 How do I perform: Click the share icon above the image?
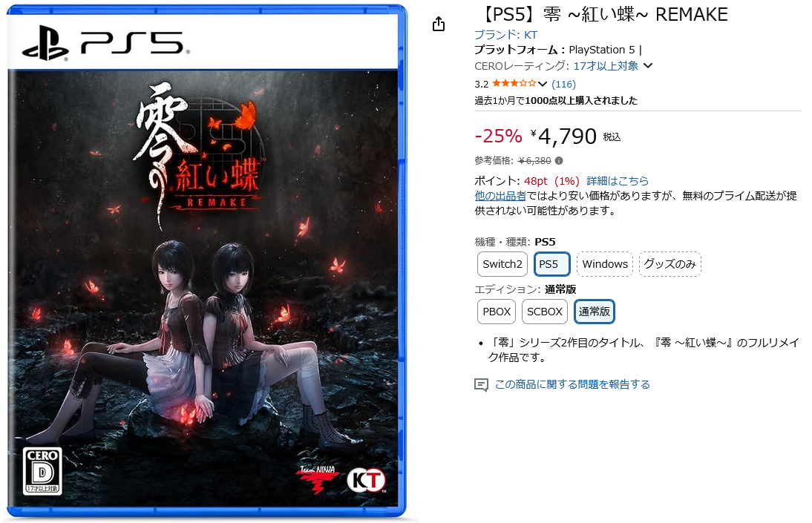[x=439, y=24]
